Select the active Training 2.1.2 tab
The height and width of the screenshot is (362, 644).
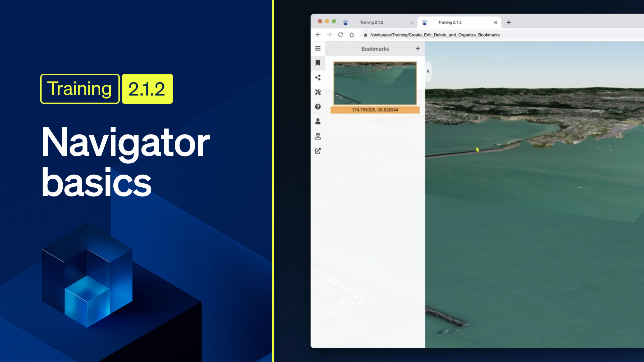pyautogui.click(x=449, y=22)
